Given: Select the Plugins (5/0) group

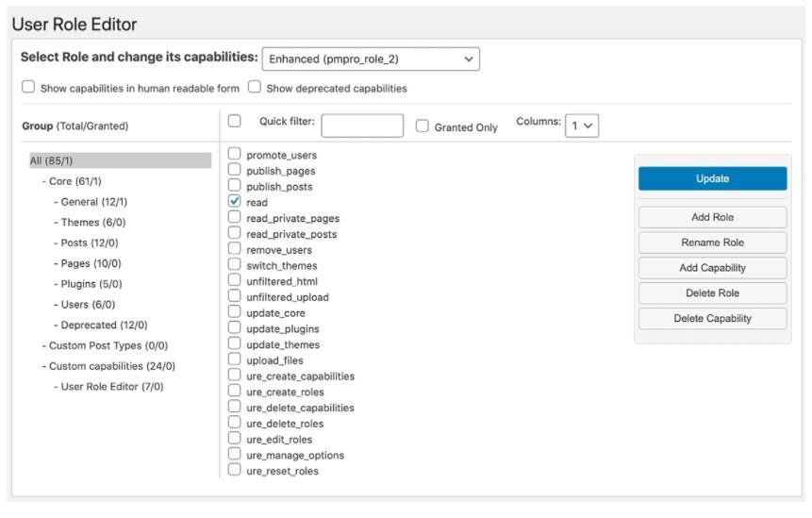Looking at the screenshot, I should (88, 284).
